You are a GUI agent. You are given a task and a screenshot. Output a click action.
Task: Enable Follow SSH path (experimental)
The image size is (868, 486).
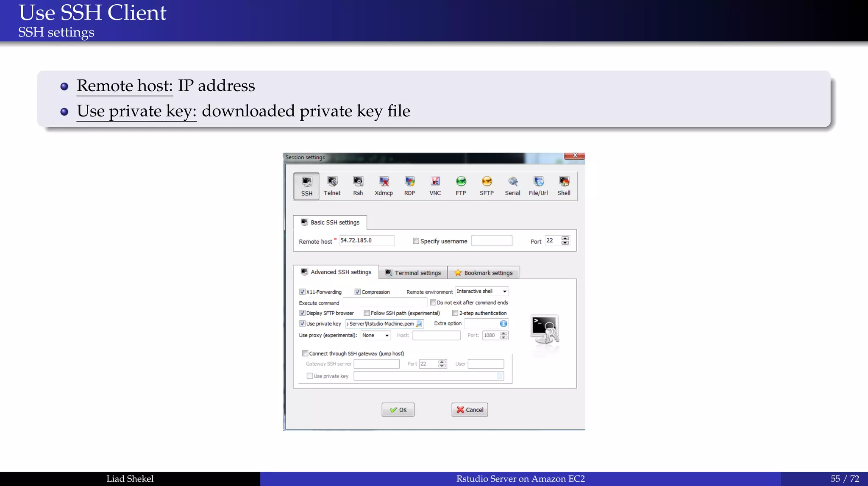[367, 313]
